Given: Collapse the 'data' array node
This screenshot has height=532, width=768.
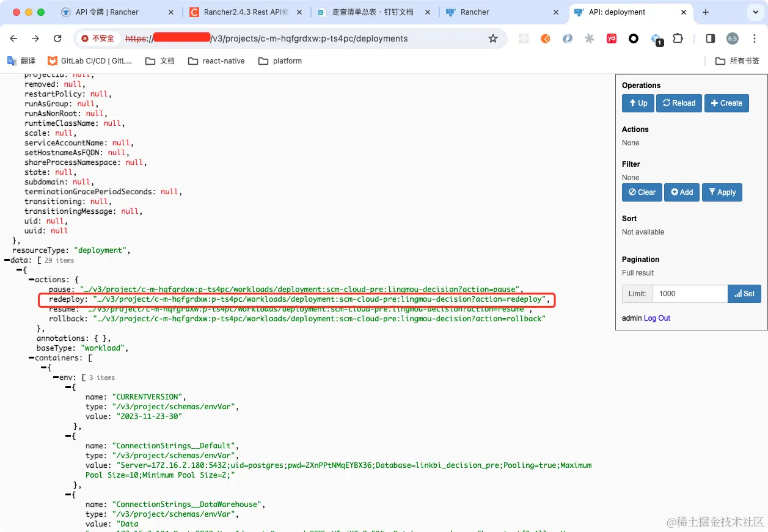Looking at the screenshot, I should [x=7, y=260].
